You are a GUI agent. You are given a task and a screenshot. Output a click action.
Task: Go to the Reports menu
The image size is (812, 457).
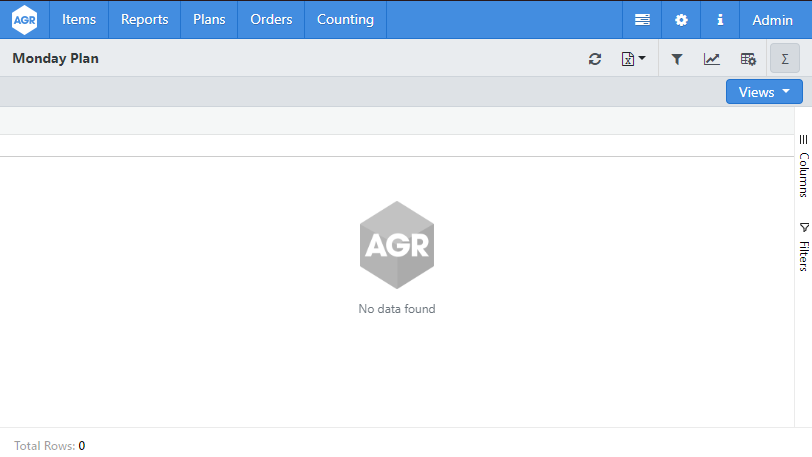pos(144,20)
